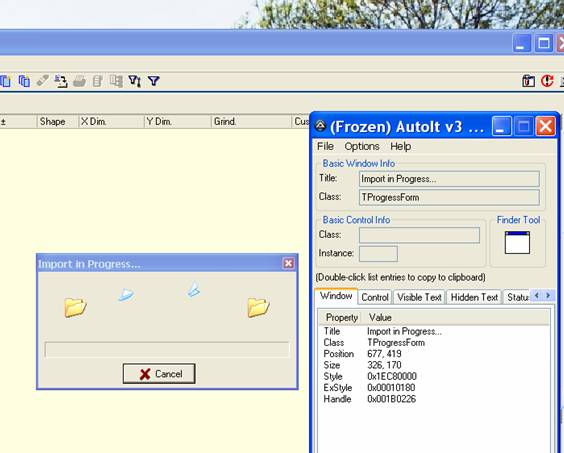Click the Y Dim. column header
The image size is (564, 453).
tap(177, 122)
